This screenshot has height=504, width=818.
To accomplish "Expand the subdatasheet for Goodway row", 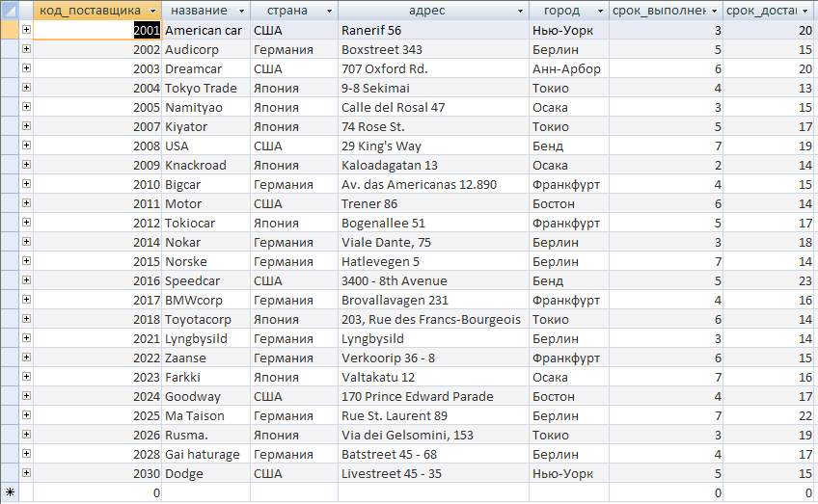I will coord(26,396).
